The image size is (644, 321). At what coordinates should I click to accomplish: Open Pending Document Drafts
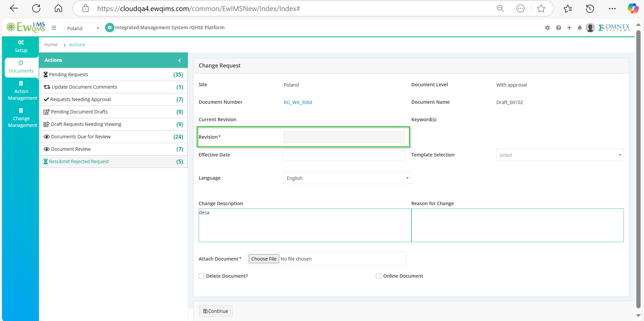[113, 112]
